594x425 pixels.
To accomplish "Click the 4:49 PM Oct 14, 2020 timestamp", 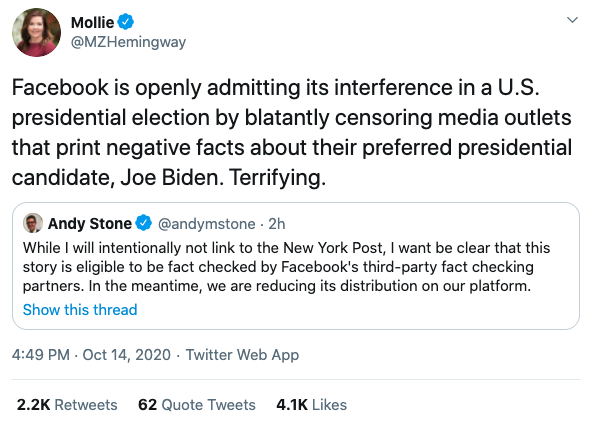I will pos(91,355).
